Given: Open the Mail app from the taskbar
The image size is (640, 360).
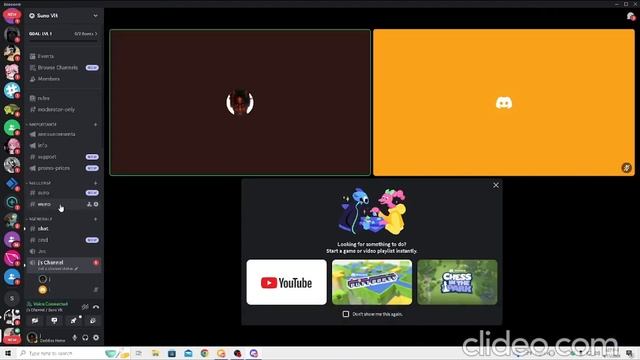Looking at the screenshot, I should 188,353.
